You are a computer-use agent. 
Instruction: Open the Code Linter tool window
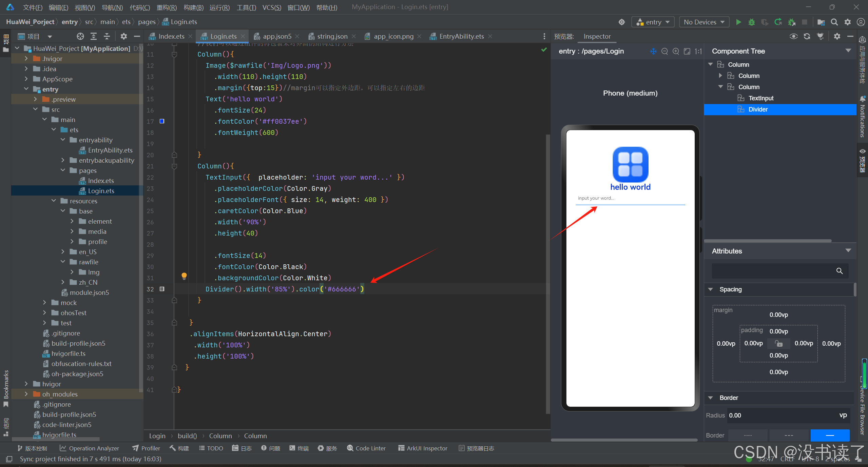366,448
